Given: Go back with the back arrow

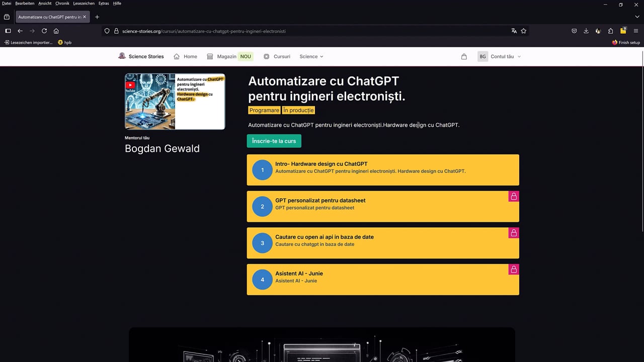Looking at the screenshot, I should (x=20, y=31).
